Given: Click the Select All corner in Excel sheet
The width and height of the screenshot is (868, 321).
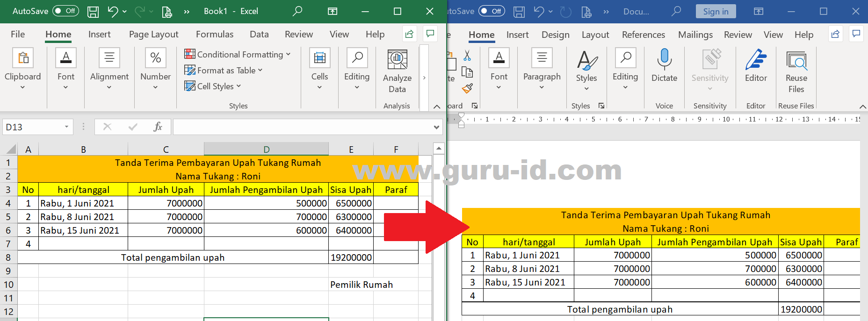Looking at the screenshot, I should [x=10, y=150].
